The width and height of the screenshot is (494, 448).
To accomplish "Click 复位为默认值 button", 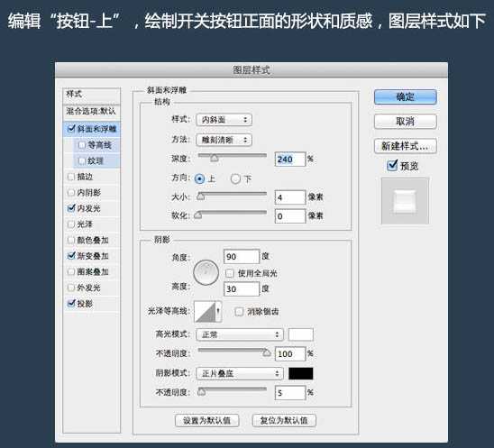I will (284, 420).
